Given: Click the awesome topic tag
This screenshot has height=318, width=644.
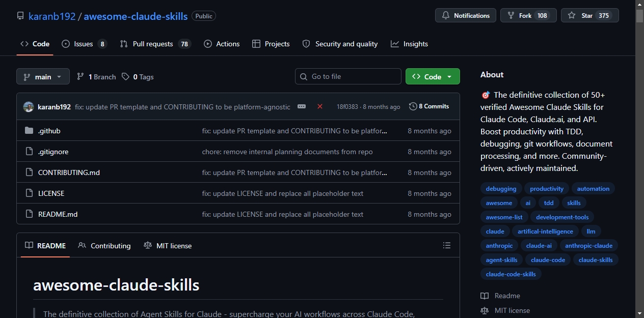Looking at the screenshot, I should point(499,203).
